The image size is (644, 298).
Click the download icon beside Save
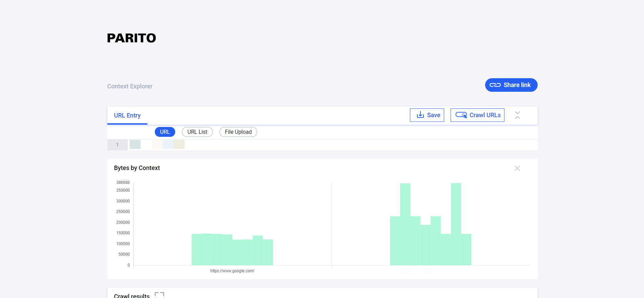click(420, 115)
